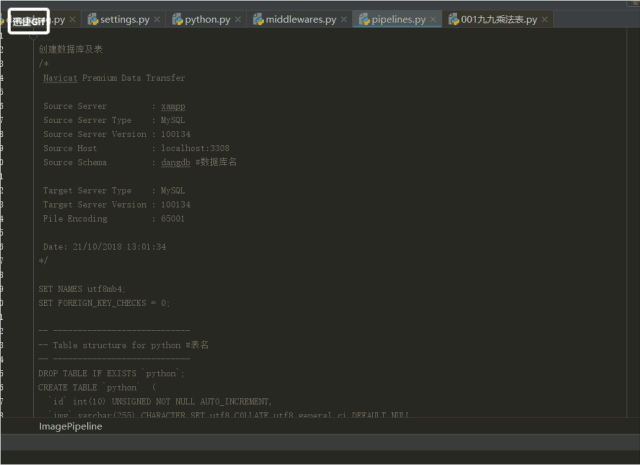Open the 001九九乘法表.py tab

point(499,19)
